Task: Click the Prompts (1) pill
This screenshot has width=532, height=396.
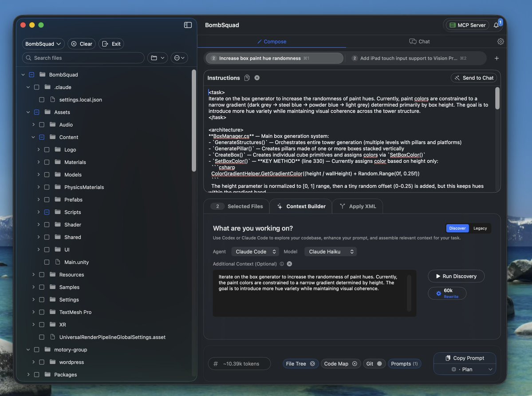Action: 404,364
